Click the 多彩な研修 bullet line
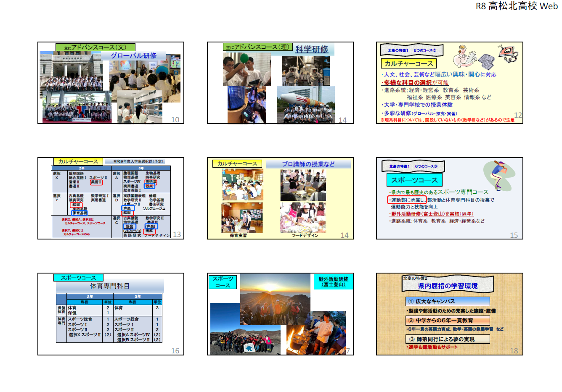Viewport: 562px width, 392px height. coord(419,113)
